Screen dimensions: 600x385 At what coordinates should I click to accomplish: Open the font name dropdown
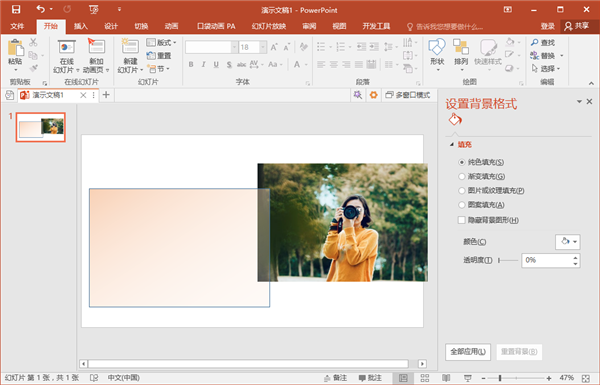234,47
